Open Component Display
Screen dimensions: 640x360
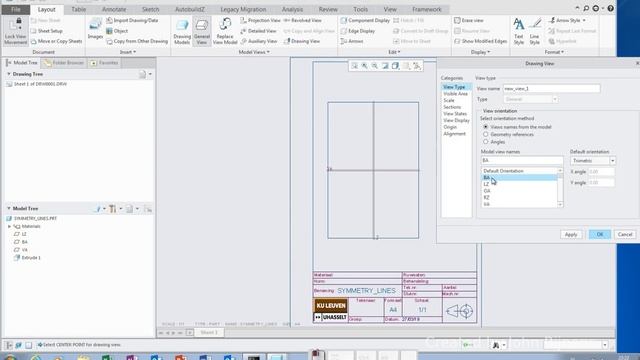pos(365,20)
